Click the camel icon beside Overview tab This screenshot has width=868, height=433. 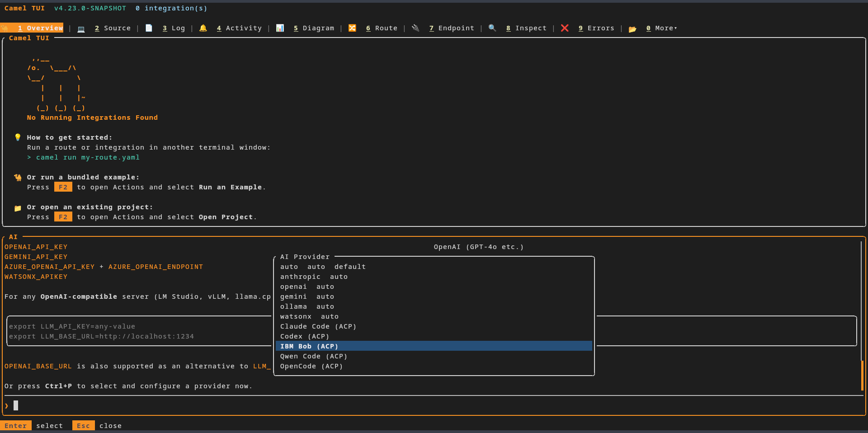click(5, 28)
